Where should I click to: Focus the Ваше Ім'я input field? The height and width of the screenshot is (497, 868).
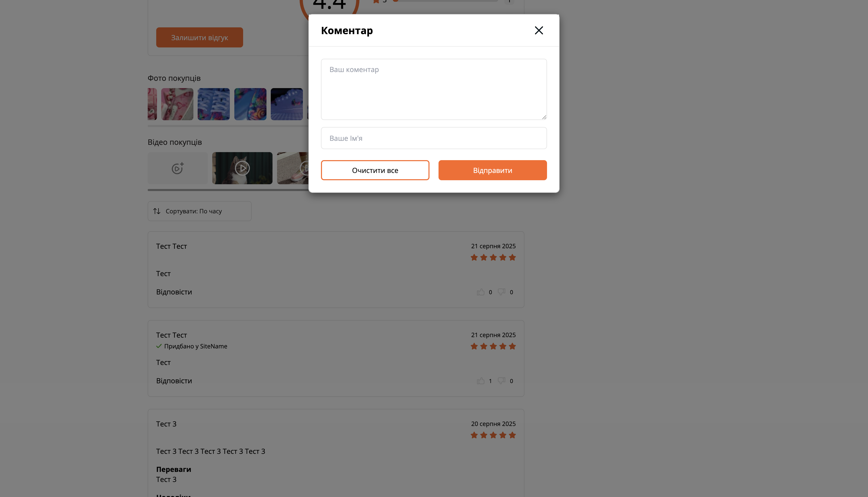click(434, 138)
